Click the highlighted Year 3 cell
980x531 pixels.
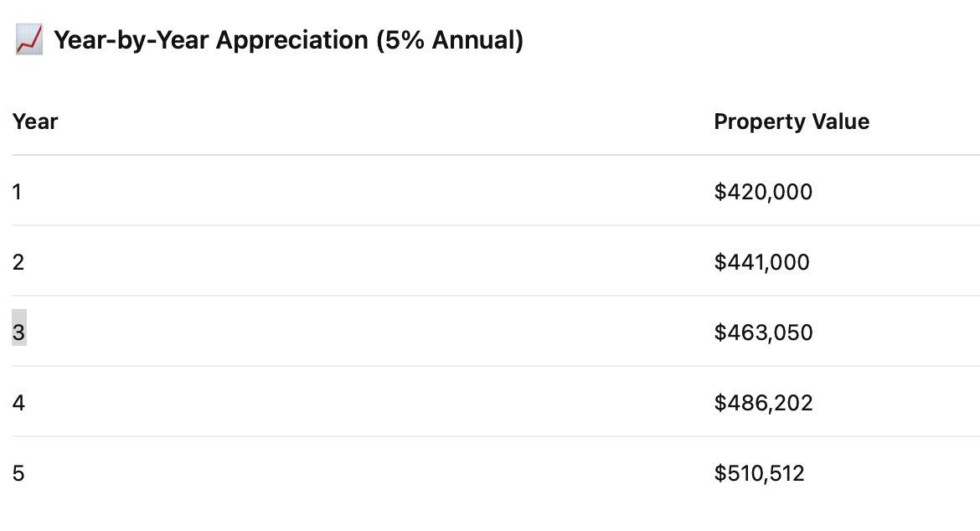(x=18, y=333)
